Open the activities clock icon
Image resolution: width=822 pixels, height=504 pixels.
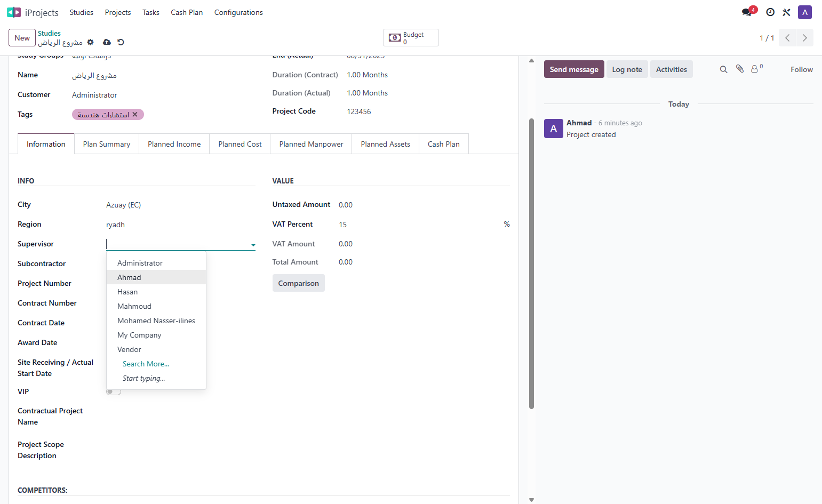[770, 12]
